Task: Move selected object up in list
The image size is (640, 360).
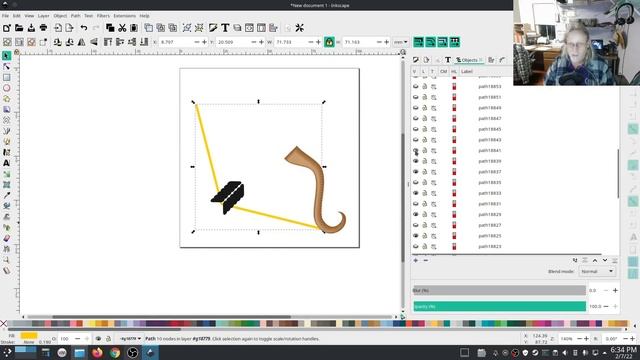Action: 595,260
